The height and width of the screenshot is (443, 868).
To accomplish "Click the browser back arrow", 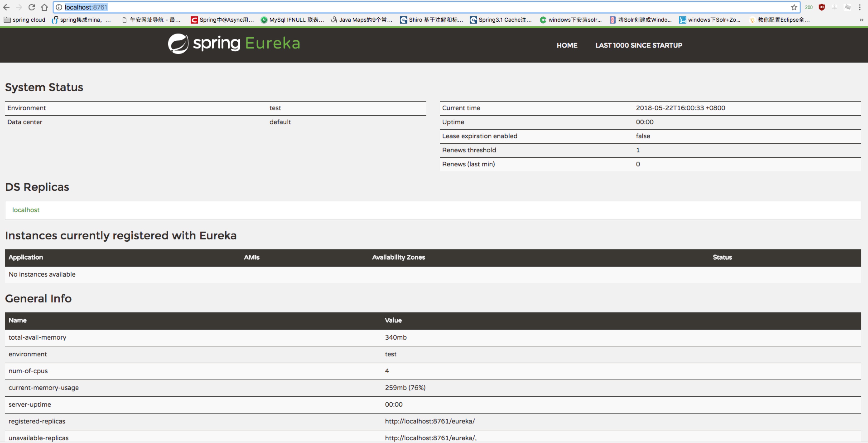I will (6, 7).
